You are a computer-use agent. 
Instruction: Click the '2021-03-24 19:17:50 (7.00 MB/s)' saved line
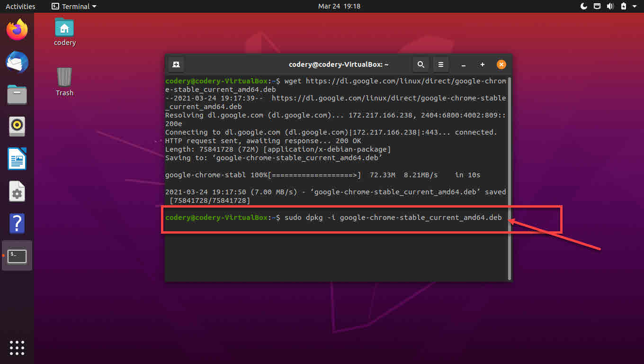click(x=336, y=192)
